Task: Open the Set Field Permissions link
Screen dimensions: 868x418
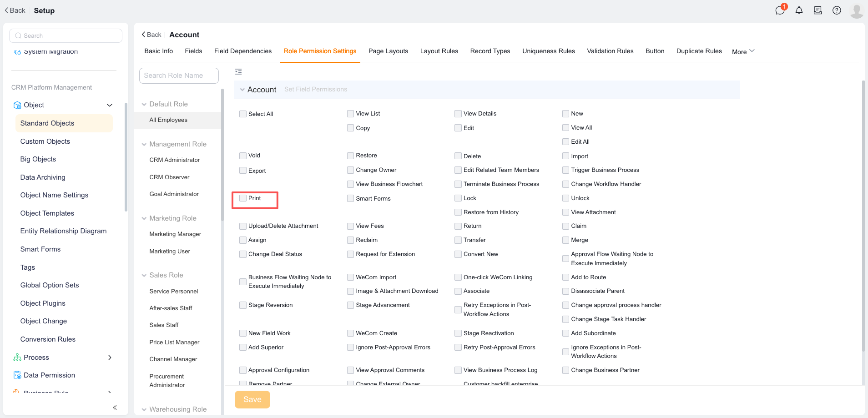Action: click(316, 90)
